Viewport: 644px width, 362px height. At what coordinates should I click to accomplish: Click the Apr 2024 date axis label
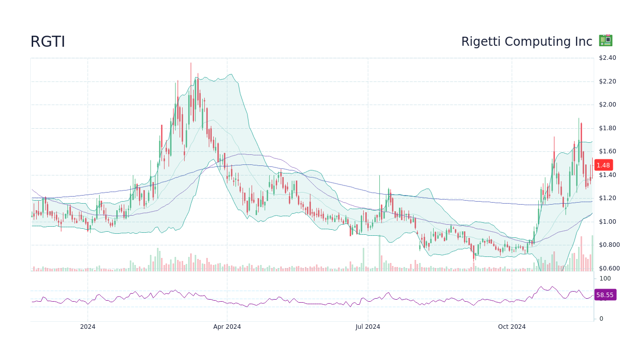pos(227,327)
